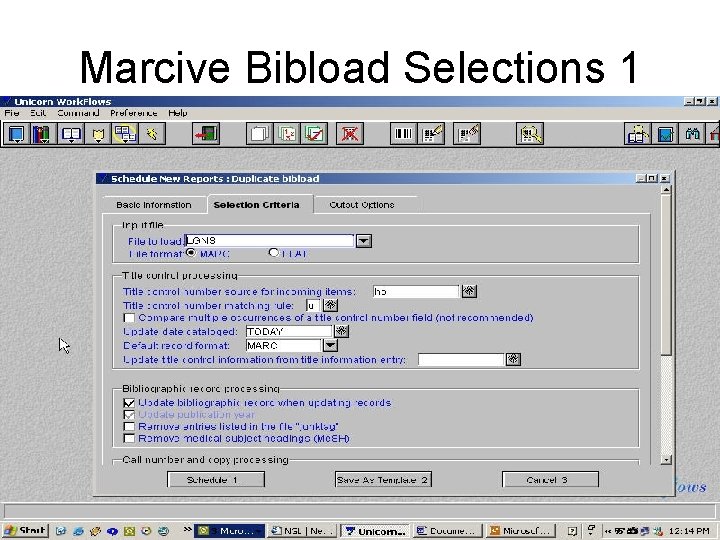Click the person with books icon
The width and height of the screenshot is (720, 540).
[x=637, y=134]
